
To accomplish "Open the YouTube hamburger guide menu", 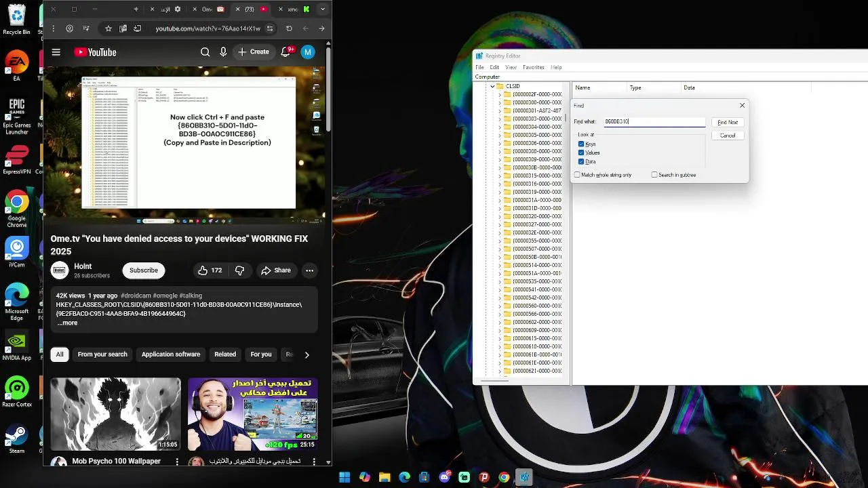I will tap(56, 52).
